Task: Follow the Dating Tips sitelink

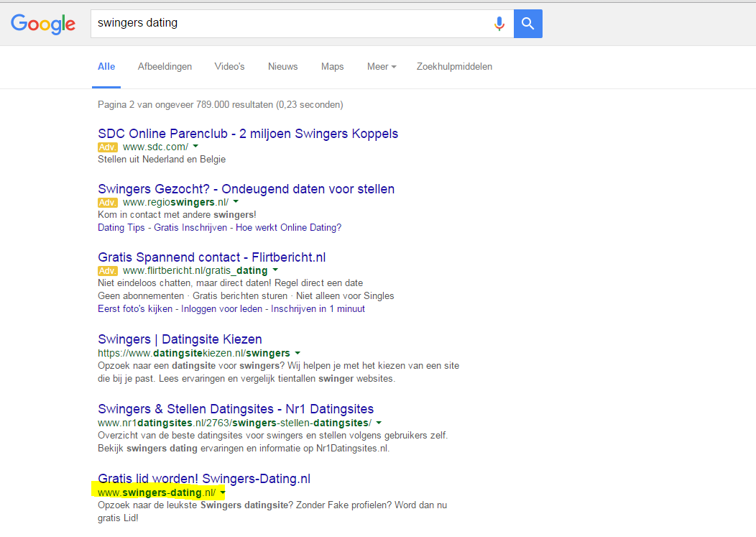Action: 121,227
